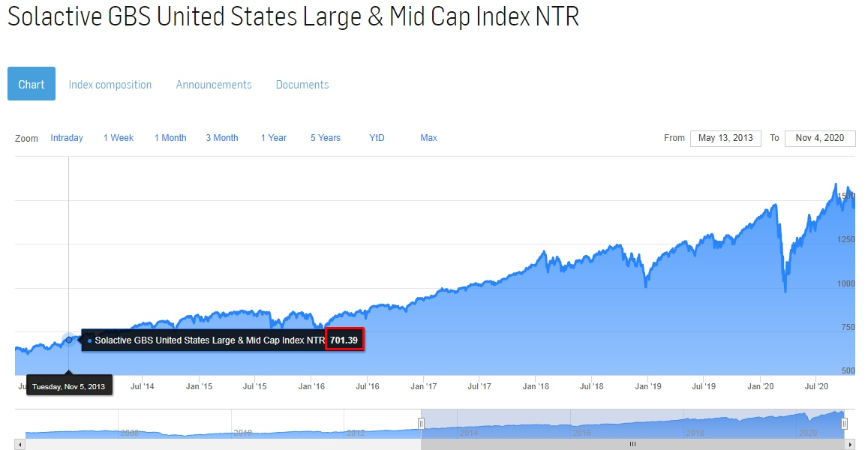The width and height of the screenshot is (868, 450).
Task: Click the 1000 y-axis label
Action: (x=845, y=283)
